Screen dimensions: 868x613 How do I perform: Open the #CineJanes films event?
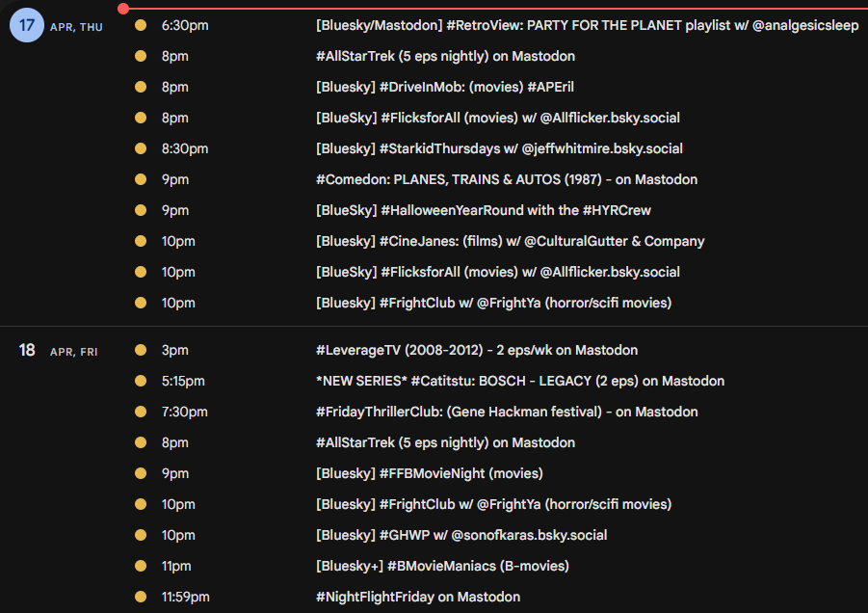(x=510, y=241)
